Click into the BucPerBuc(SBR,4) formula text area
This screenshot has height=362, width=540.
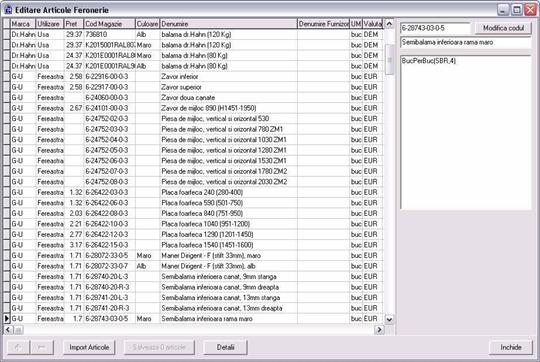(x=466, y=132)
